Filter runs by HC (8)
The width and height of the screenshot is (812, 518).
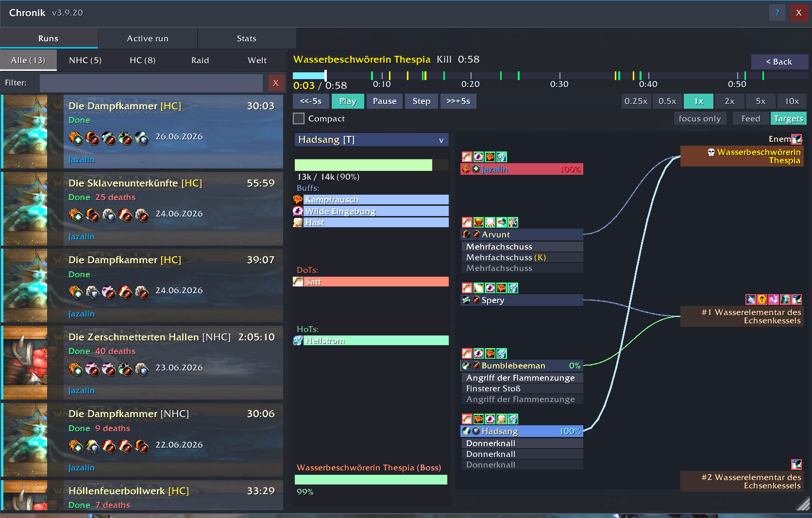click(x=143, y=60)
